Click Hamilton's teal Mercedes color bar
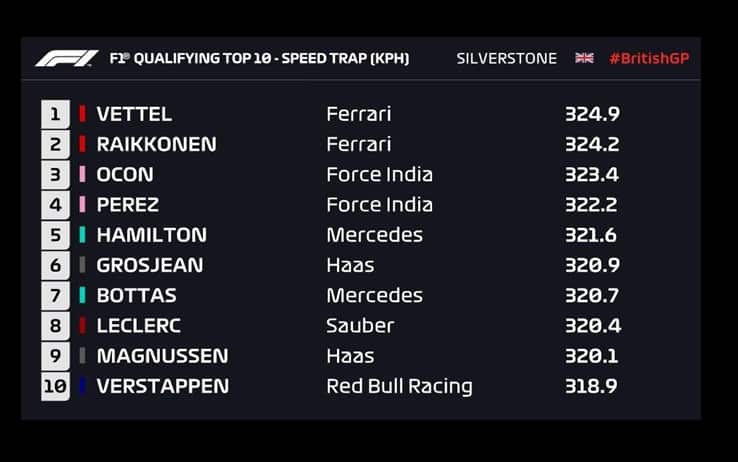Image resolution: width=738 pixels, height=462 pixels. pyautogui.click(x=83, y=235)
